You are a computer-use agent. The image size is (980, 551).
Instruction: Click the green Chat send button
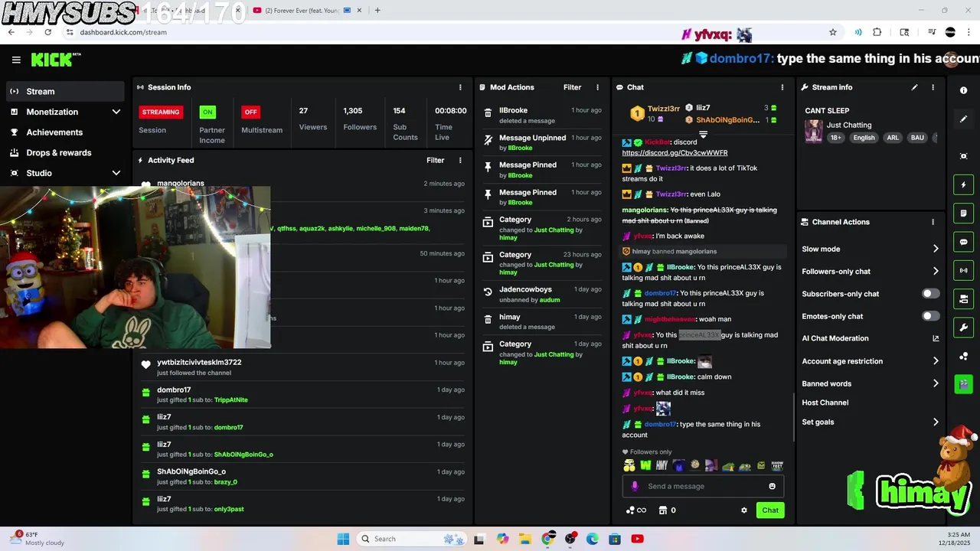(x=770, y=510)
